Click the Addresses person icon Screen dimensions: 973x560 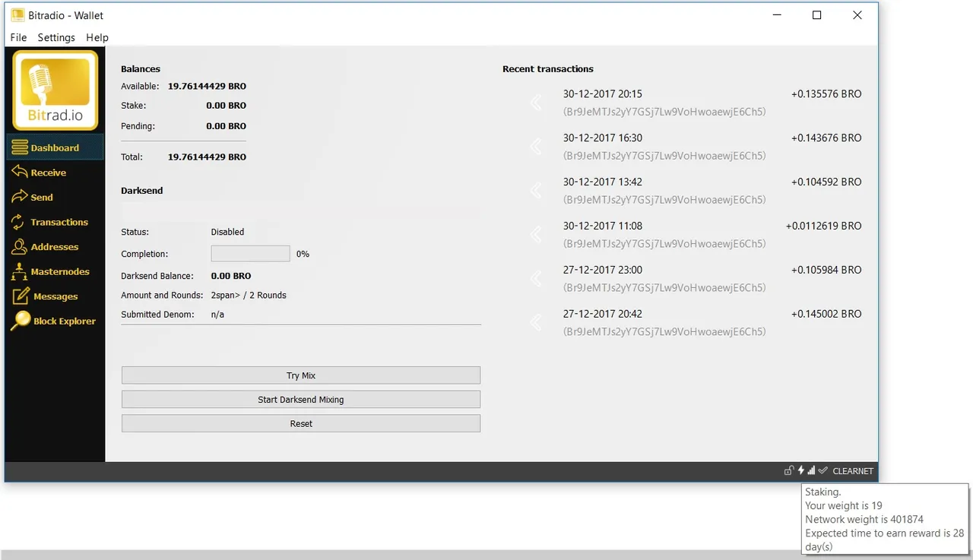coord(19,247)
